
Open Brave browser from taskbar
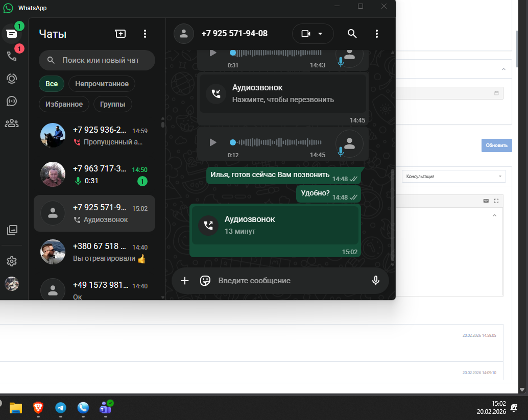pos(38,408)
